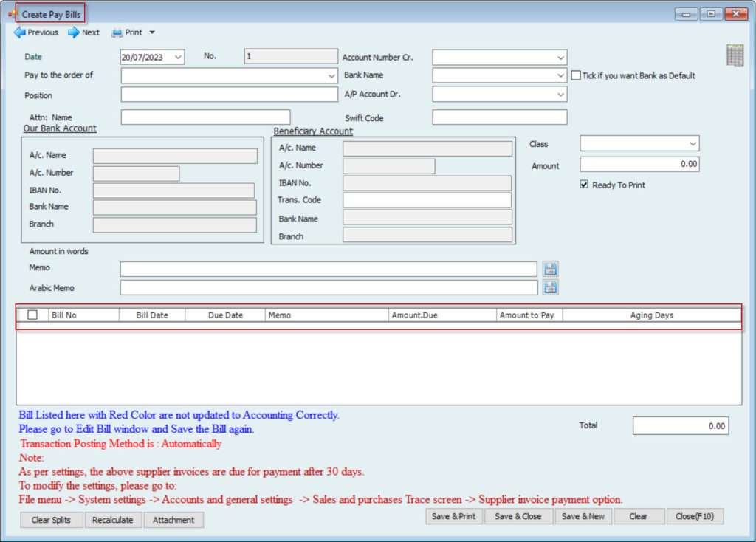Sort by Bill Date column header
756x542 pixels.
[152, 315]
